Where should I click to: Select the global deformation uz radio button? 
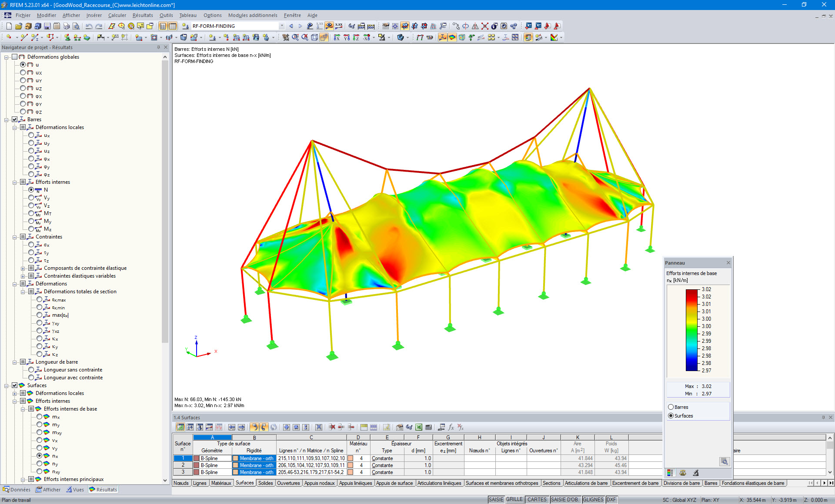(23, 88)
